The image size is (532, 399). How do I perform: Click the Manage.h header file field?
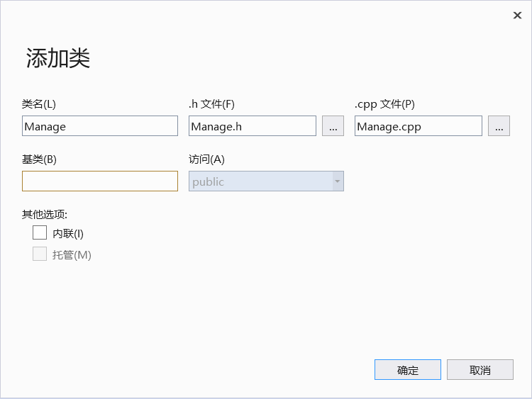252,126
